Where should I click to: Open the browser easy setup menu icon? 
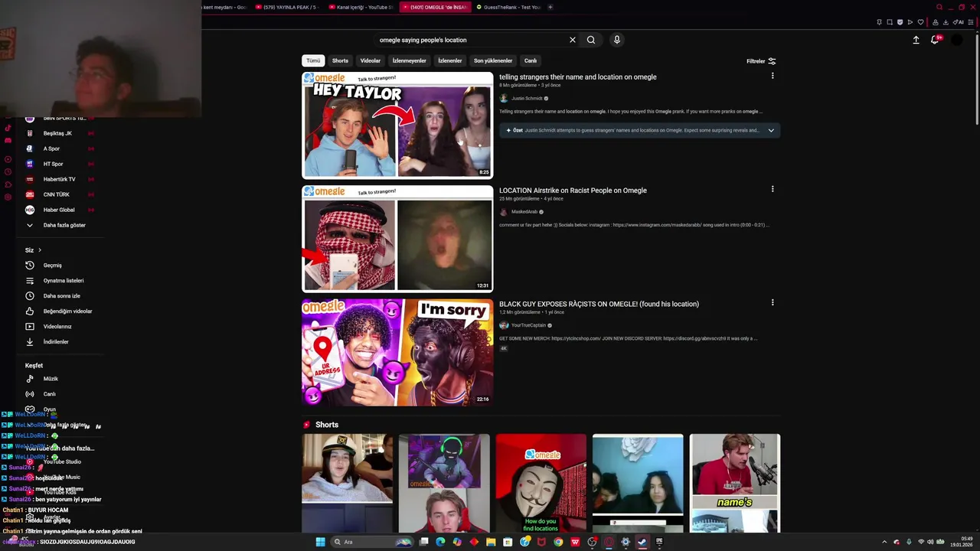click(971, 22)
